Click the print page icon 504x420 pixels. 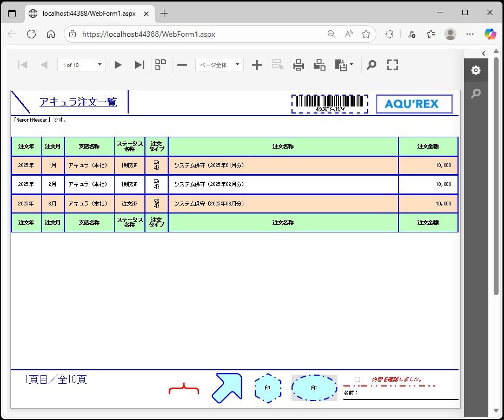click(320, 65)
